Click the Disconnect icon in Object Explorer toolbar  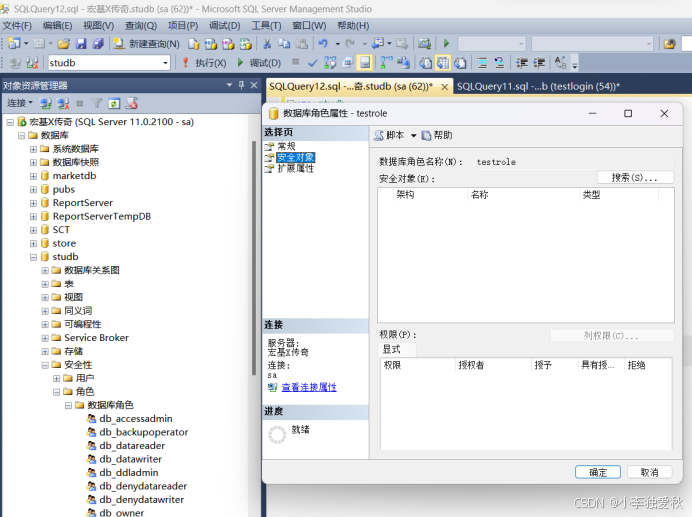click(63, 104)
